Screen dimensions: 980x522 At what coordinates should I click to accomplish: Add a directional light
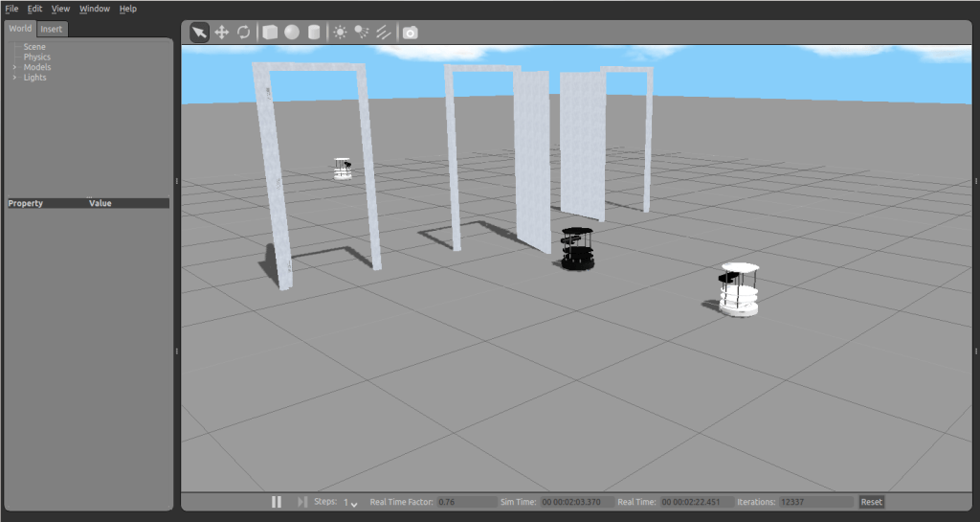(384, 33)
